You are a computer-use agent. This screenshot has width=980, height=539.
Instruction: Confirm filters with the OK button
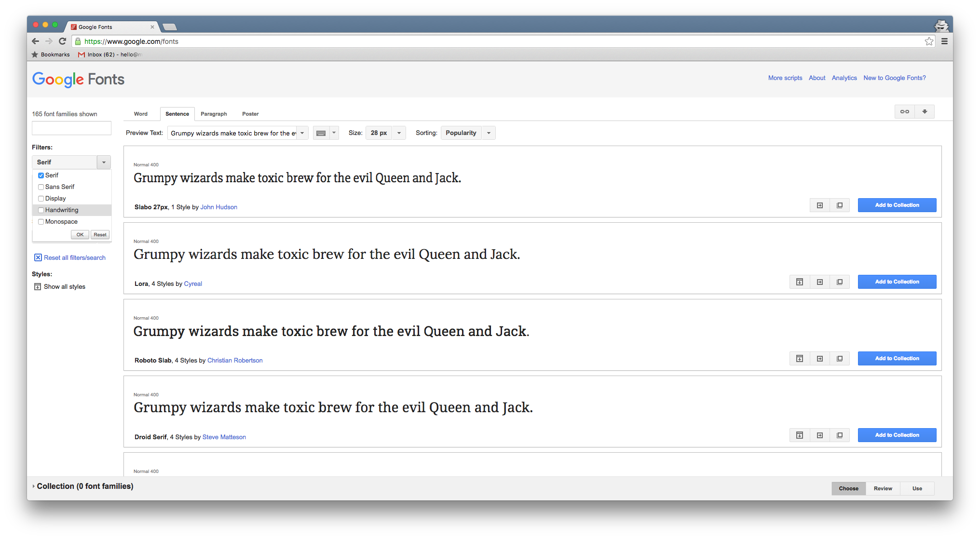pyautogui.click(x=80, y=235)
